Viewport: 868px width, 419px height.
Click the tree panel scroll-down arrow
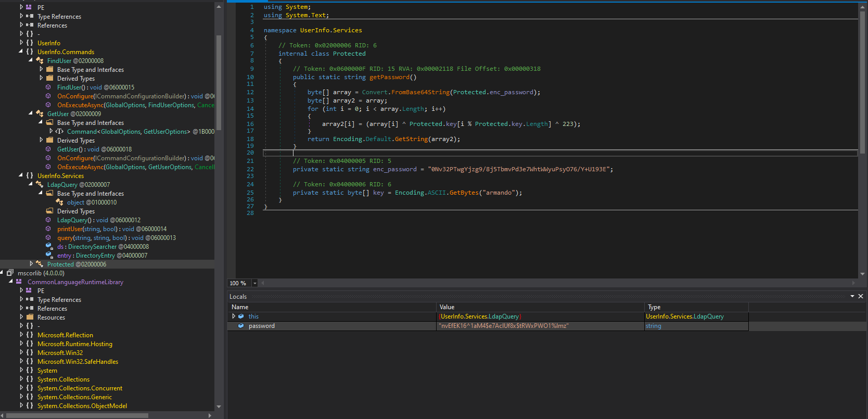point(219,407)
